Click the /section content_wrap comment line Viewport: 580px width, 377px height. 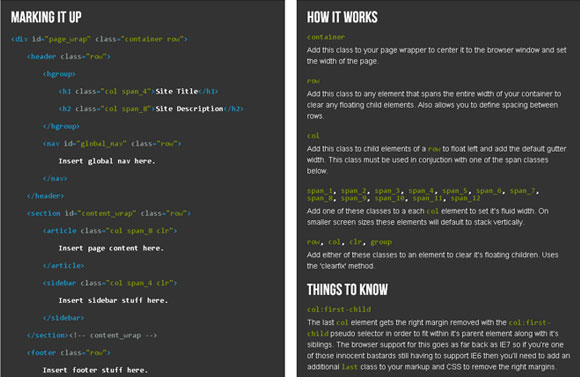[92, 335]
